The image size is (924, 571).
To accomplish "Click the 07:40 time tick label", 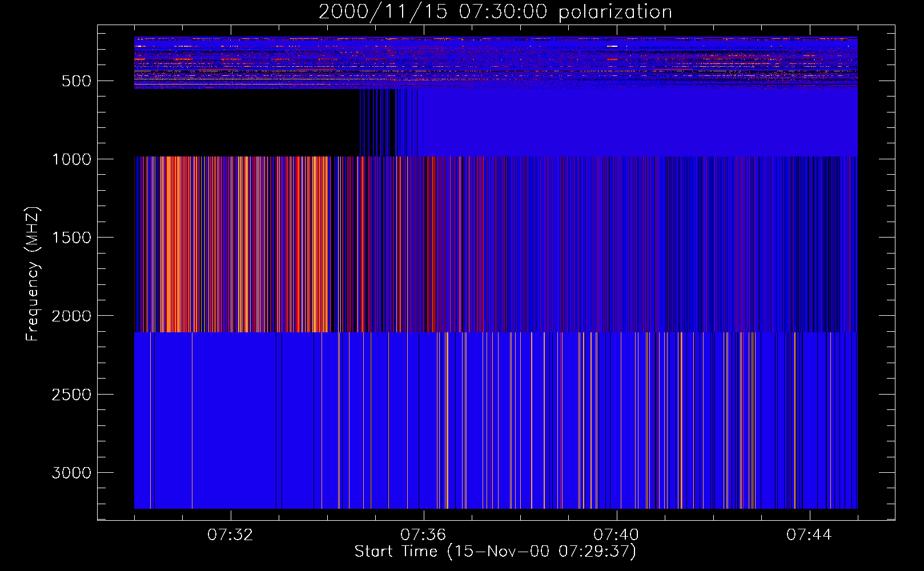I will [x=616, y=535].
